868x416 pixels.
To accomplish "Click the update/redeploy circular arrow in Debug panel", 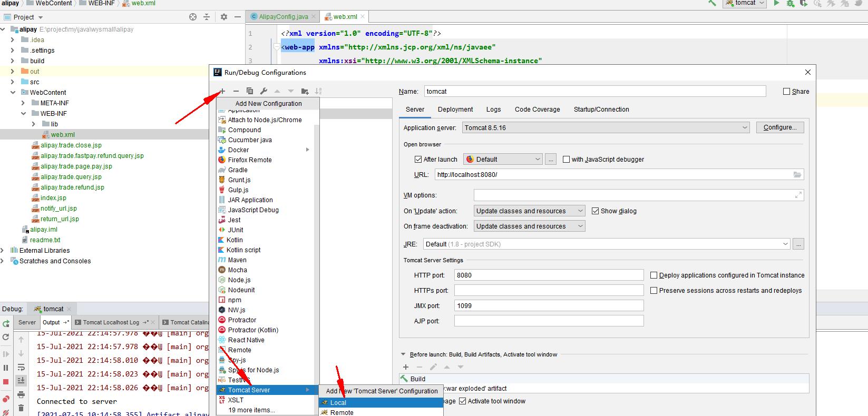I will coord(6,337).
